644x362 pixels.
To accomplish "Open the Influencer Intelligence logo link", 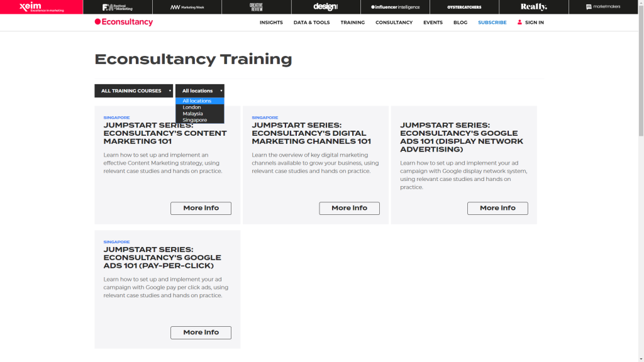I will click(x=395, y=7).
